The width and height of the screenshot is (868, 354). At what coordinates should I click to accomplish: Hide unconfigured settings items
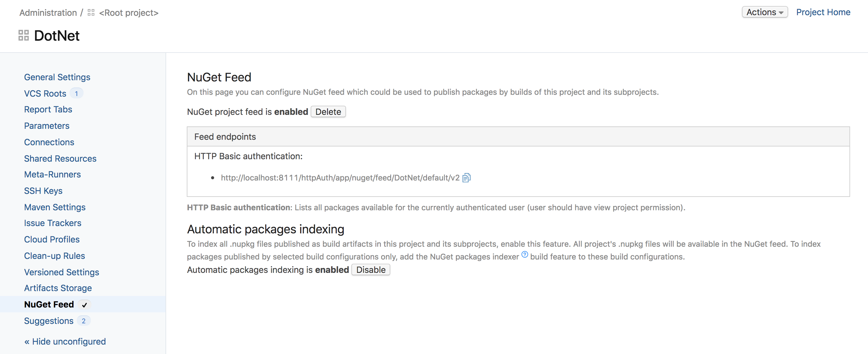[x=65, y=342]
